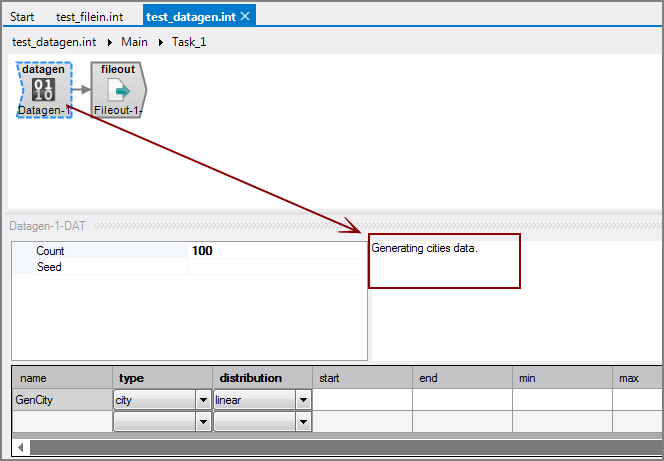Image resolution: width=664 pixels, height=461 pixels.
Task: Expand the empty row distribution dropdown
Action: pyautogui.click(x=303, y=422)
